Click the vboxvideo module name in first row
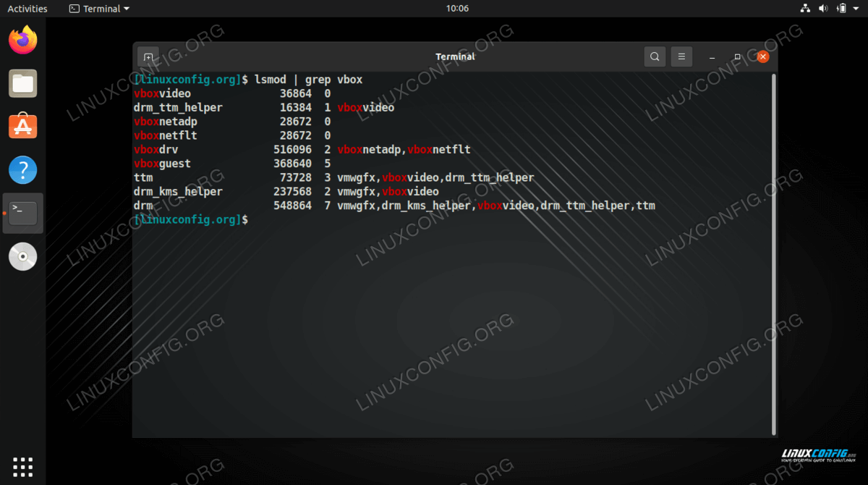The image size is (868, 485). tap(163, 93)
